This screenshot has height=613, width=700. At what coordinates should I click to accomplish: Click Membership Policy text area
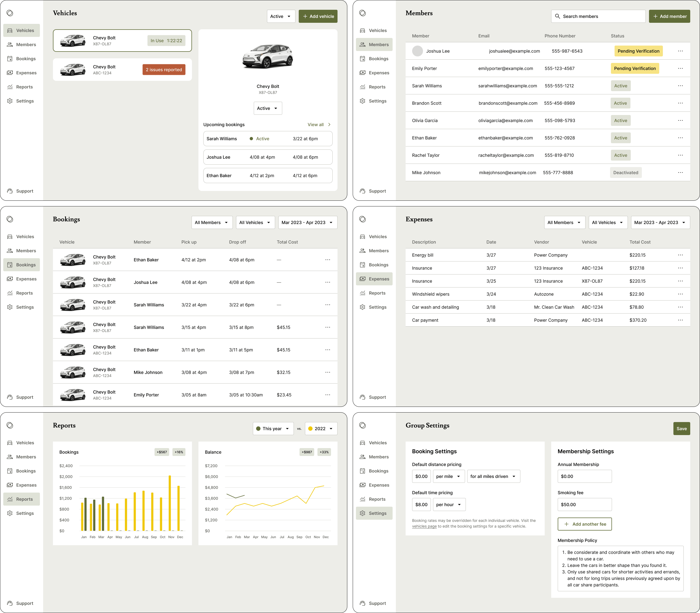[x=621, y=569]
